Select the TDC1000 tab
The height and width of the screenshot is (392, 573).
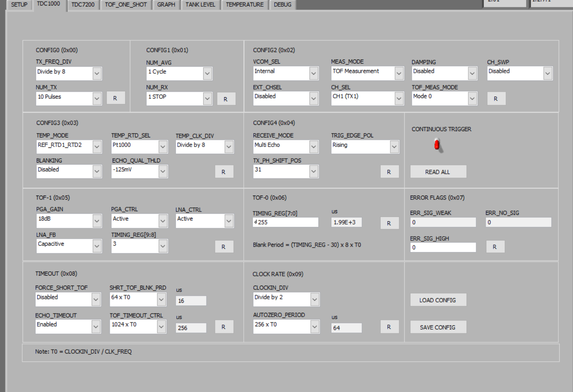(49, 4)
